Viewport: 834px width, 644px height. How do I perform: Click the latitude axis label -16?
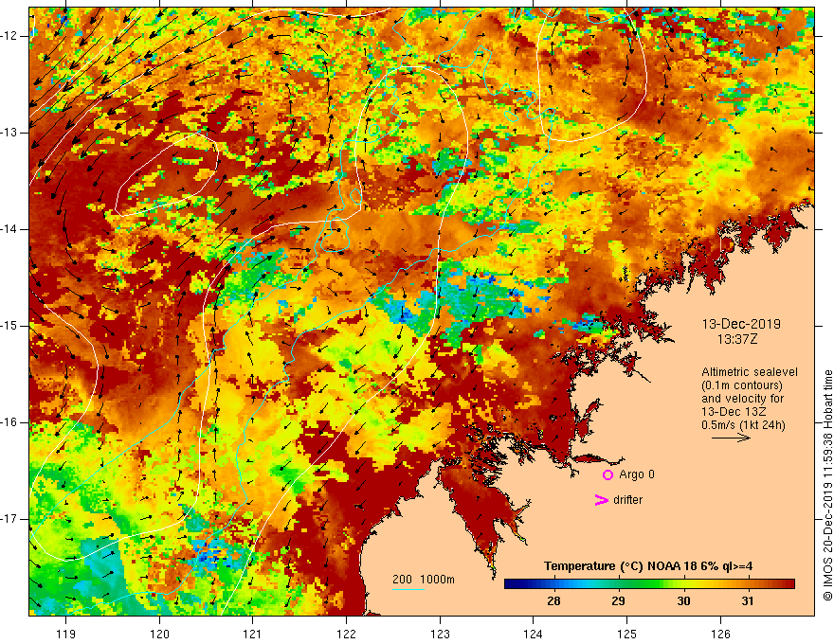tap(9, 421)
